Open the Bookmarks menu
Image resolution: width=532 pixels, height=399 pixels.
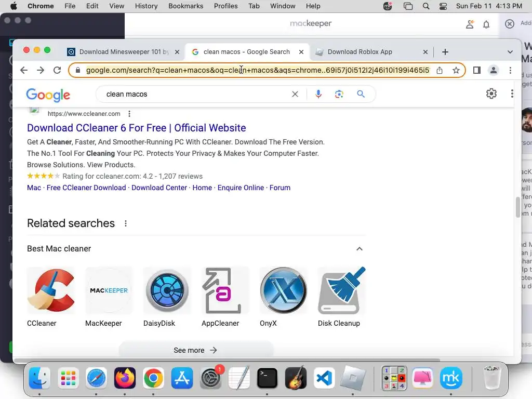click(x=185, y=6)
